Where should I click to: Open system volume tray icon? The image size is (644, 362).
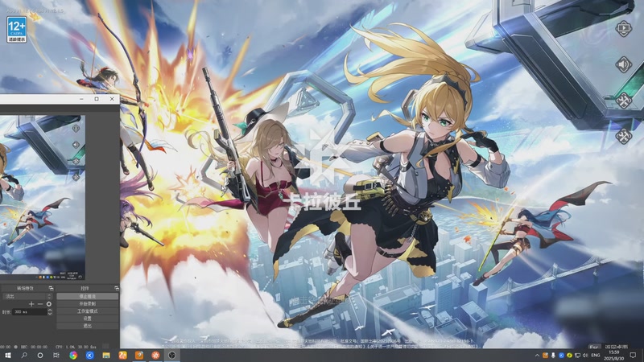[585, 356]
